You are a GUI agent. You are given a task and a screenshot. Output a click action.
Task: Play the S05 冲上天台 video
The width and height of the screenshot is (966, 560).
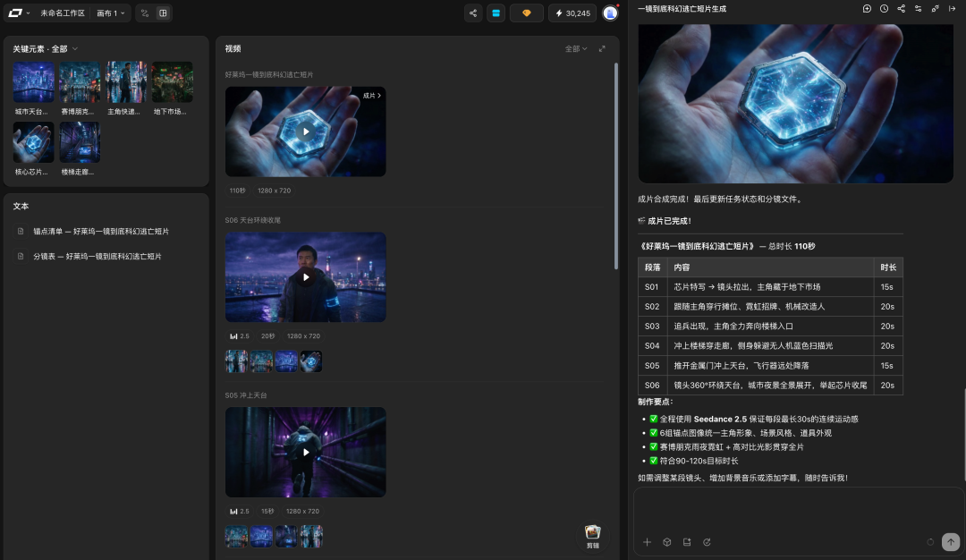click(306, 452)
